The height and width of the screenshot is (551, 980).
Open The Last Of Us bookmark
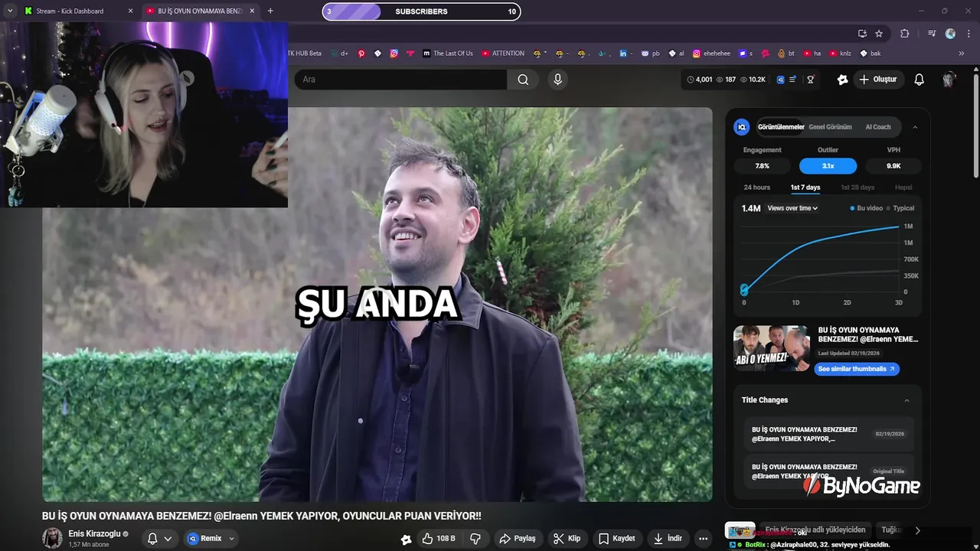point(448,54)
